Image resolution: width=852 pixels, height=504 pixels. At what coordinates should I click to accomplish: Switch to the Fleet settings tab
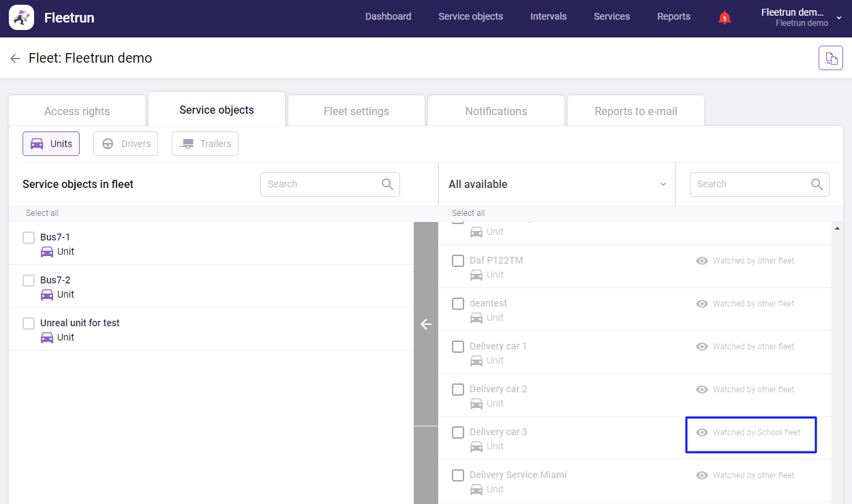[356, 111]
